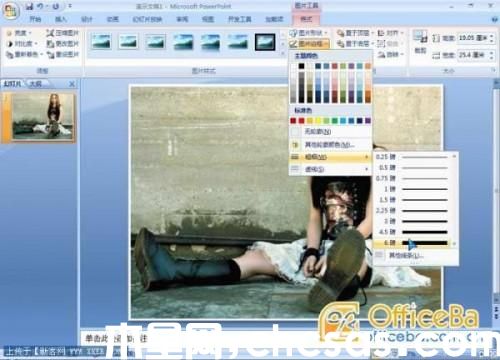
Task: Select the 0.75 磅 line weight
Action: pyautogui.click(x=413, y=178)
